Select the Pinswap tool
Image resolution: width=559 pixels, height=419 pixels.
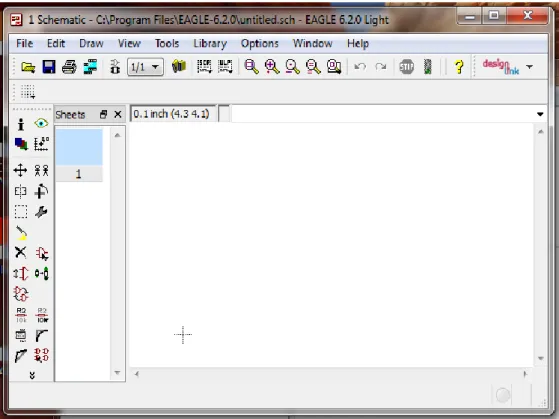21,274
